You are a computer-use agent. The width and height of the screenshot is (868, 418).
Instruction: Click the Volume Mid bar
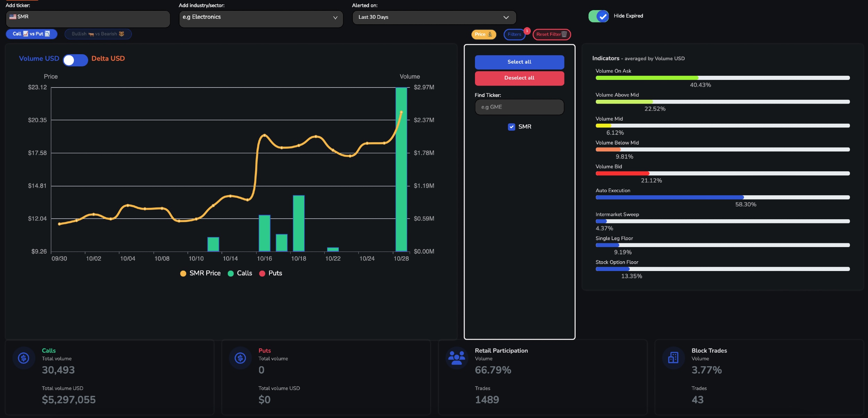[723, 126]
